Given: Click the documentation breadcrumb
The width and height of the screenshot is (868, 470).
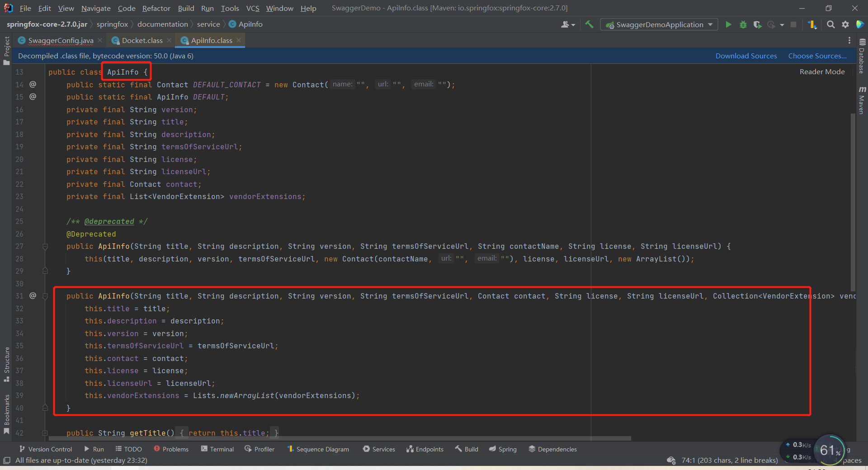Looking at the screenshot, I should click(x=162, y=24).
